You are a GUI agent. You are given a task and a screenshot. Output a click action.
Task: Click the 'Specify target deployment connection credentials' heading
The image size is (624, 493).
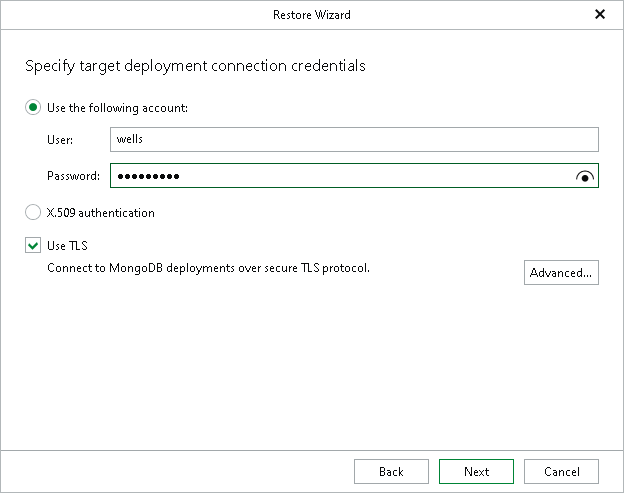pyautogui.click(x=195, y=66)
